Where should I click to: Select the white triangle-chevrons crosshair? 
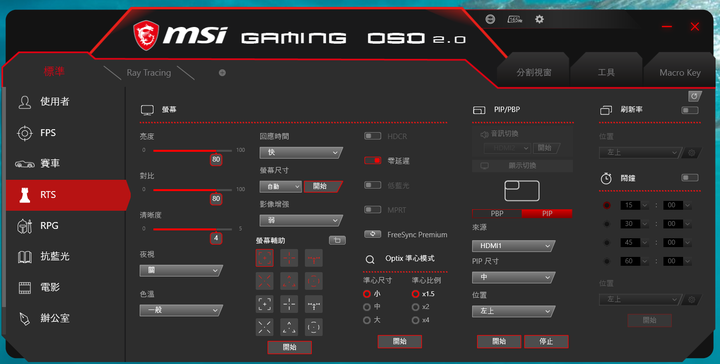click(289, 327)
